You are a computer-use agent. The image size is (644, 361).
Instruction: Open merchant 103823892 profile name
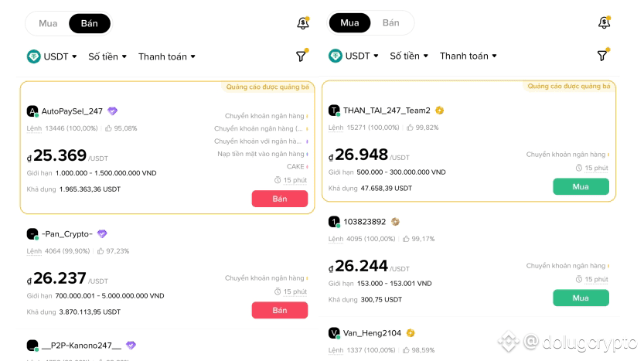coord(365,222)
